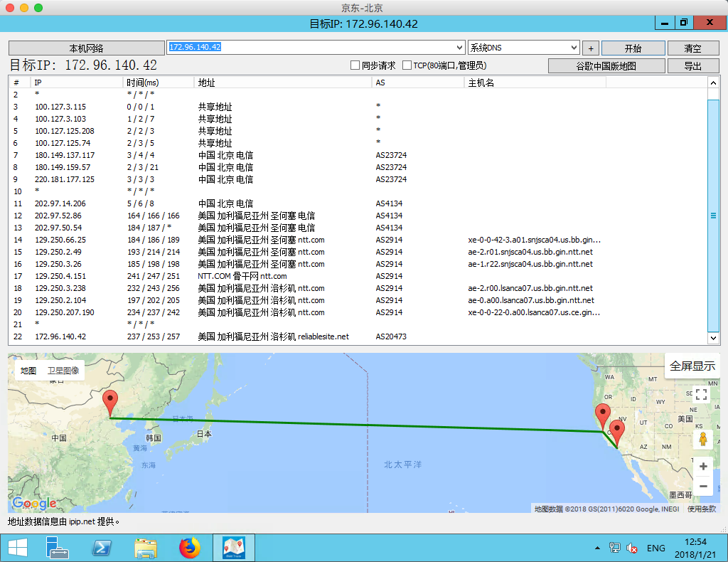728x562 pixels.
Task: Add DNS server with plus button
Action: click(x=591, y=48)
